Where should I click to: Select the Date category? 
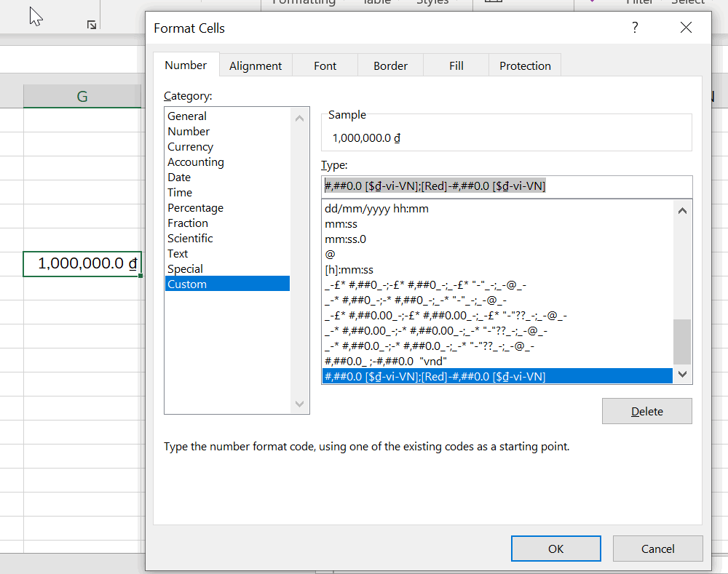(x=227, y=178)
